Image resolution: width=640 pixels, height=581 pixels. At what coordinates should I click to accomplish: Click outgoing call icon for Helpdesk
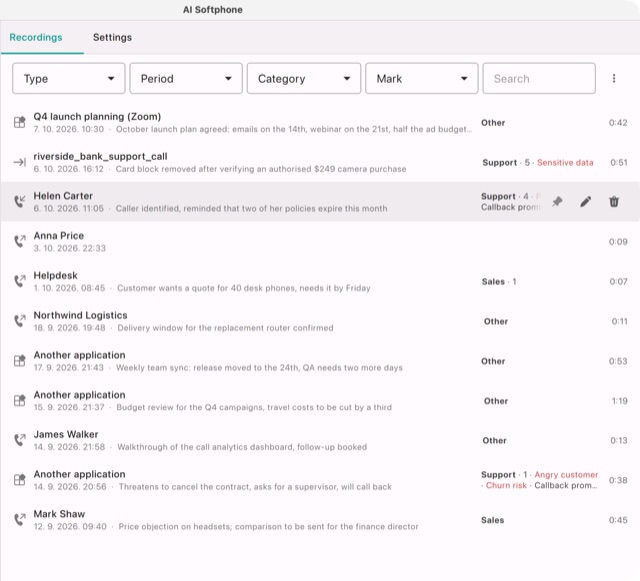(20, 281)
